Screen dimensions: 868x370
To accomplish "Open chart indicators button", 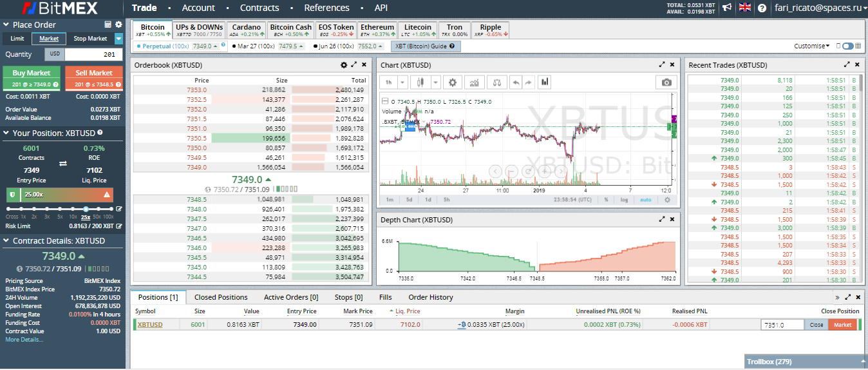I will [475, 83].
